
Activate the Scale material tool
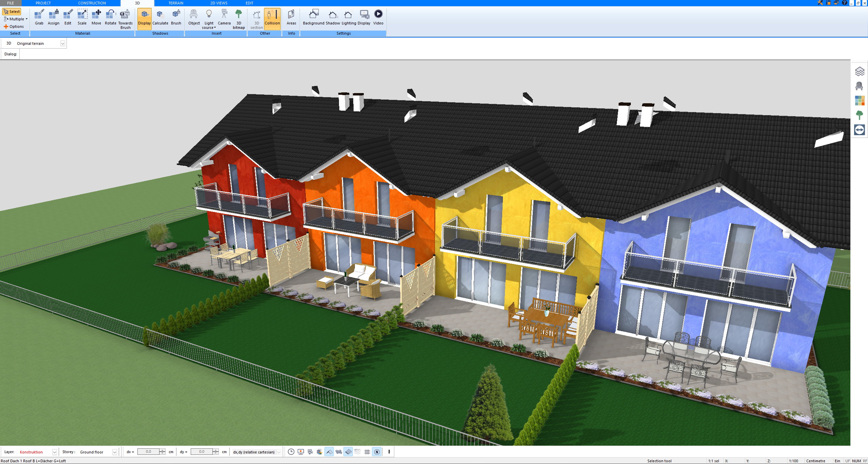(82, 18)
